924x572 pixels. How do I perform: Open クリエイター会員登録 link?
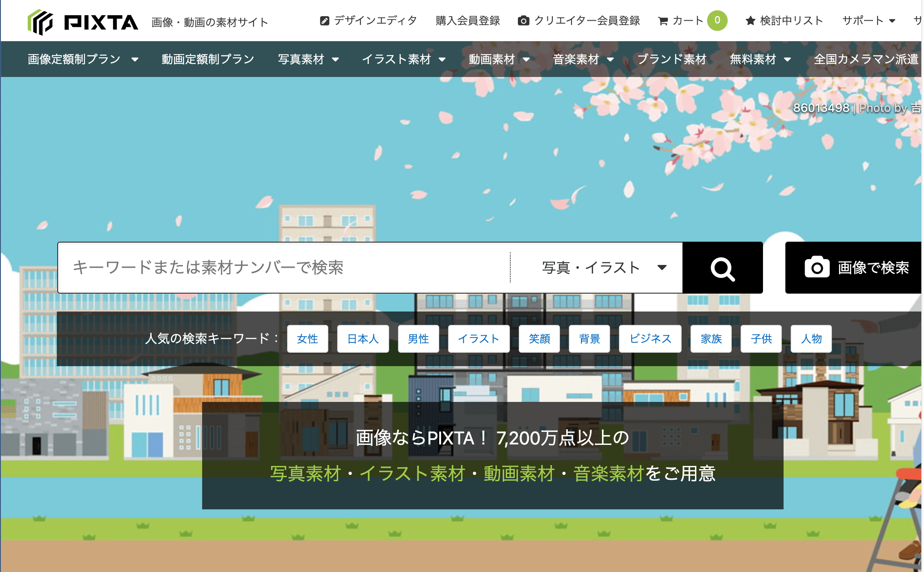pos(579,21)
